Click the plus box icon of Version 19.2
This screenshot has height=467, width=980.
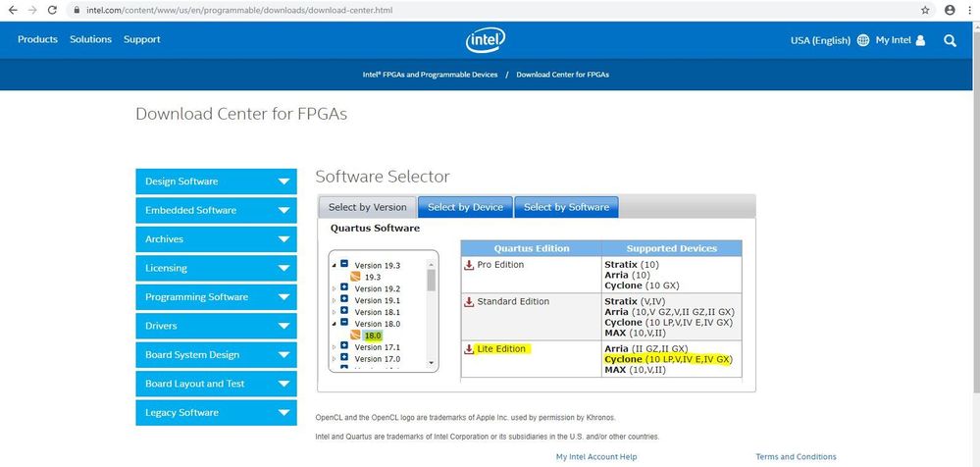[x=343, y=288]
